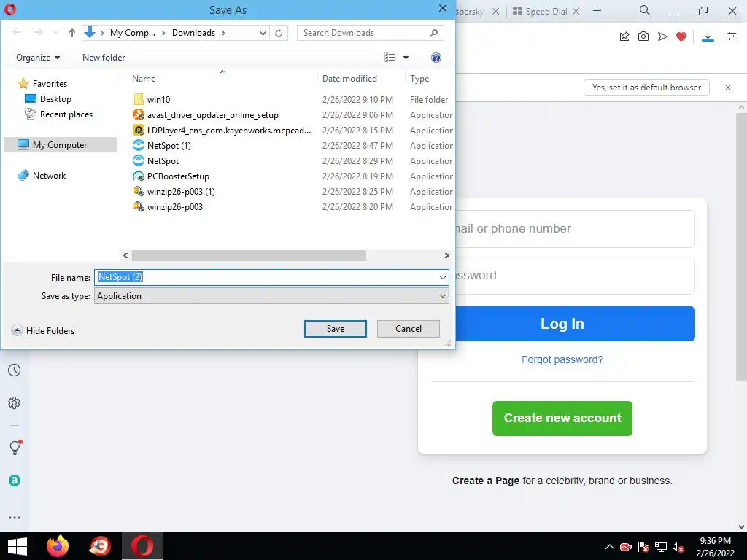The height and width of the screenshot is (560, 747).
Task: Dismiss the default browser prompt with X
Action: click(728, 87)
